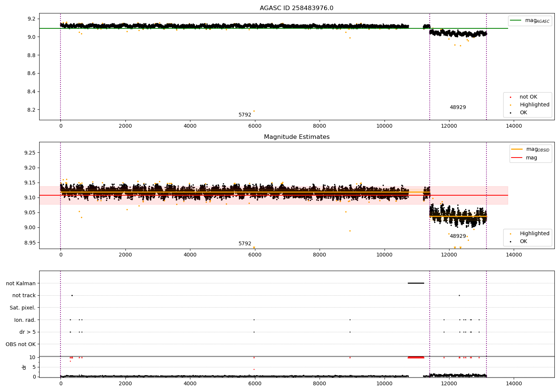Click the 'dr > 5' row label
The height and width of the screenshot is (392, 560).
(x=28, y=332)
